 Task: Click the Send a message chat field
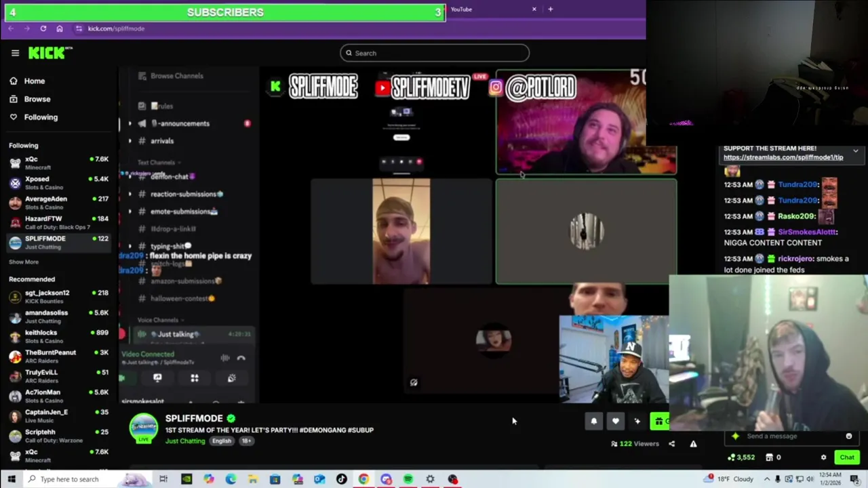tap(790, 436)
